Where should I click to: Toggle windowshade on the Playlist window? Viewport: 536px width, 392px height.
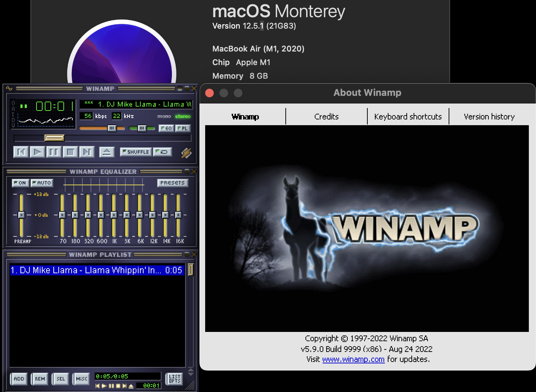(187, 254)
